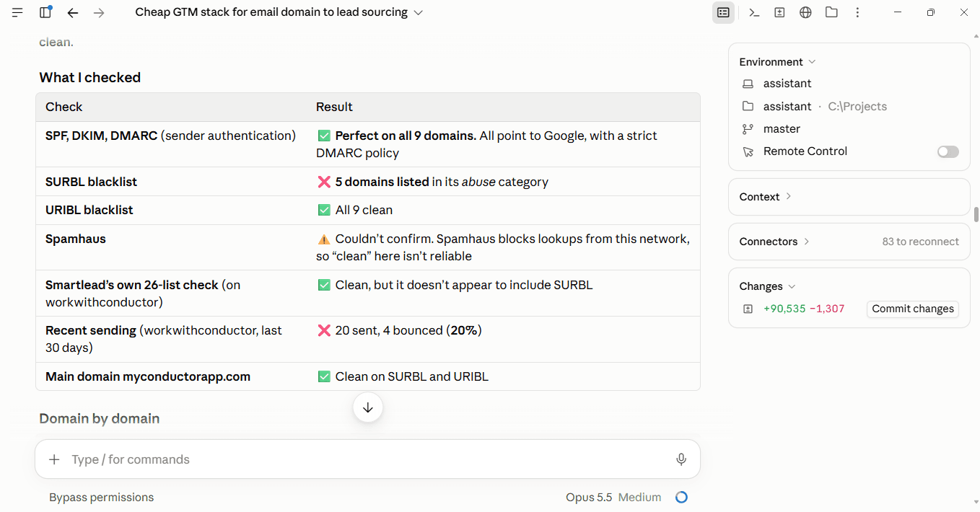Click the Spamhaus Couldn't confirm result
This screenshot has height=512, width=980.
tap(503, 247)
